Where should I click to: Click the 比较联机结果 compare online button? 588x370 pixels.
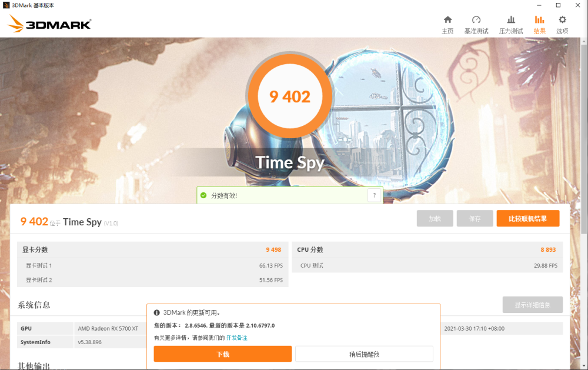528,218
